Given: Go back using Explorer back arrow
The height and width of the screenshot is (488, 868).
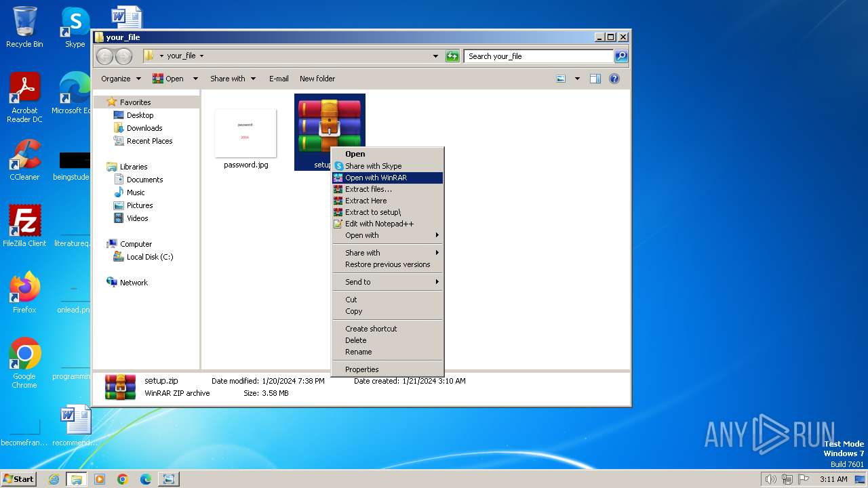Looking at the screenshot, I should [x=104, y=56].
